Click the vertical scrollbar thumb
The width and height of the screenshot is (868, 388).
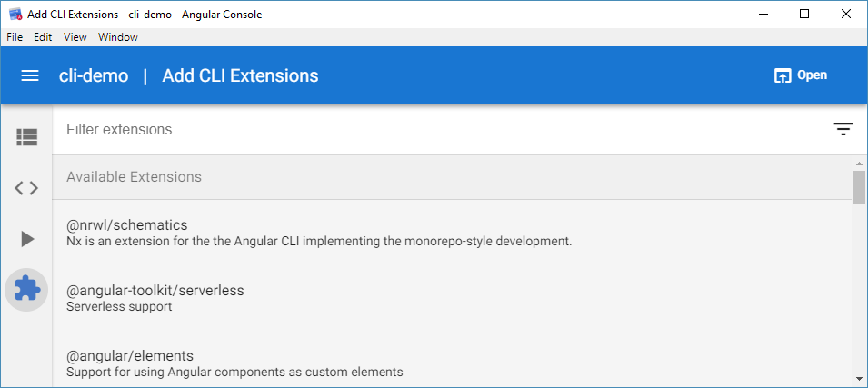click(859, 187)
